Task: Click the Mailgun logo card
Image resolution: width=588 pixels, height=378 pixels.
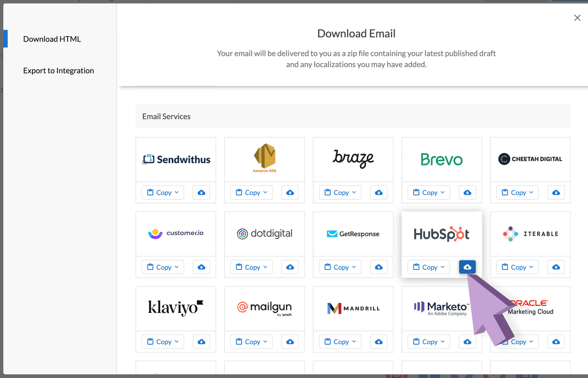Action: tap(265, 308)
